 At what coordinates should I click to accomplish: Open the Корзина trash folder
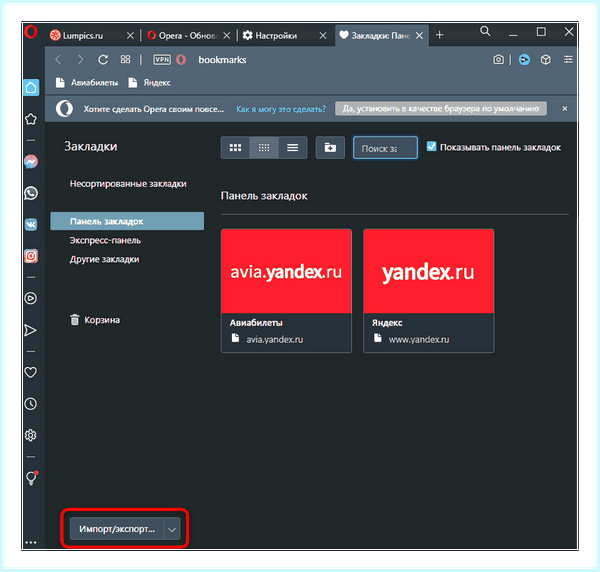[x=95, y=320]
